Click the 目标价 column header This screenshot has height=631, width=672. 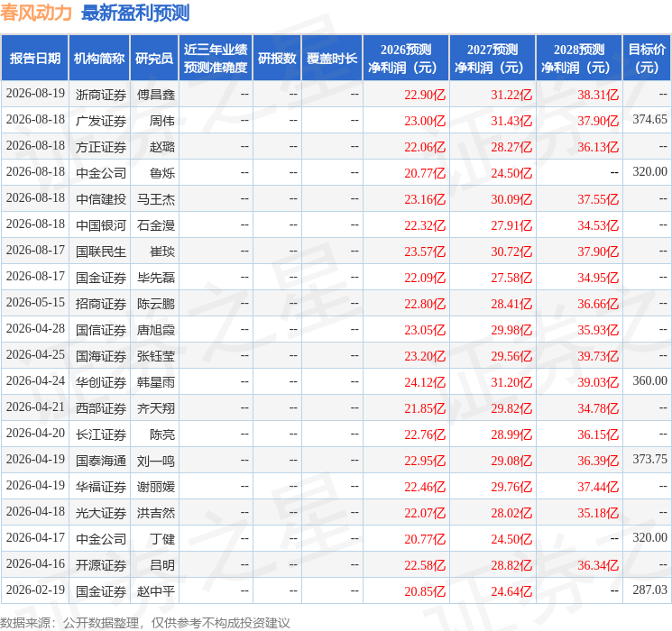coord(646,59)
